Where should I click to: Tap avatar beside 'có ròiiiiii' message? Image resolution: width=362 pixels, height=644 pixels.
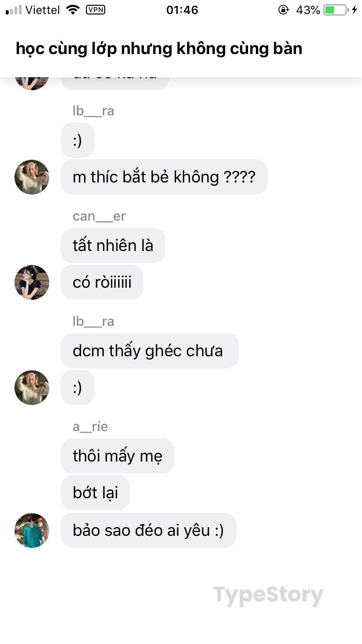(x=32, y=282)
